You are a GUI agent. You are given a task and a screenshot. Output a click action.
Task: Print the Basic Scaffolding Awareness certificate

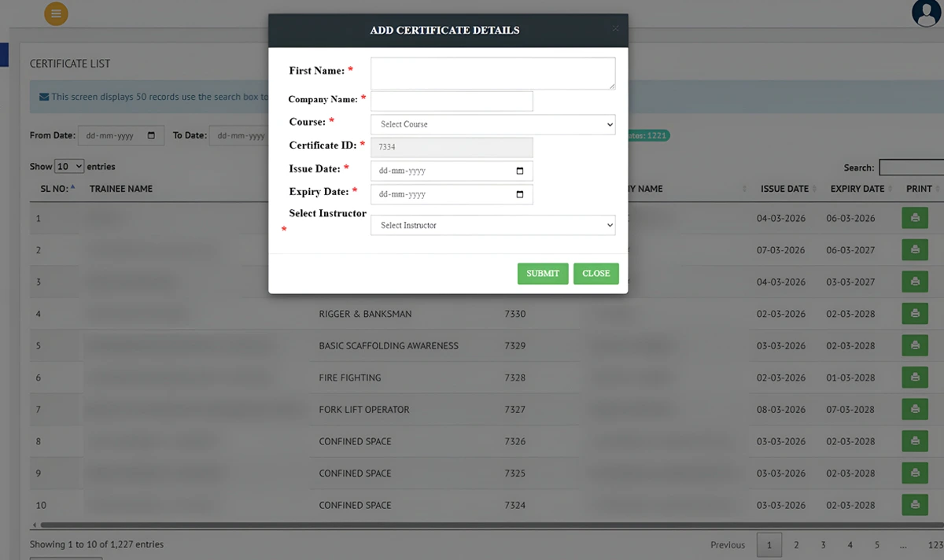click(914, 345)
